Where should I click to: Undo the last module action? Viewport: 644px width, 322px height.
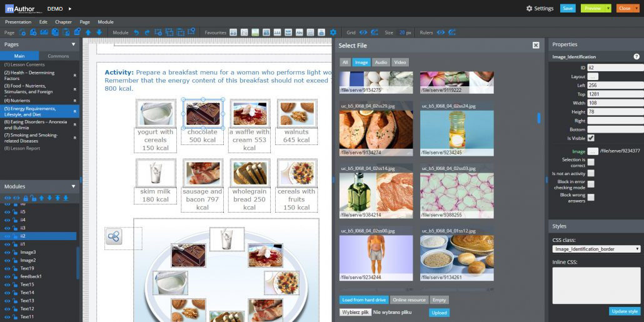pos(137,33)
